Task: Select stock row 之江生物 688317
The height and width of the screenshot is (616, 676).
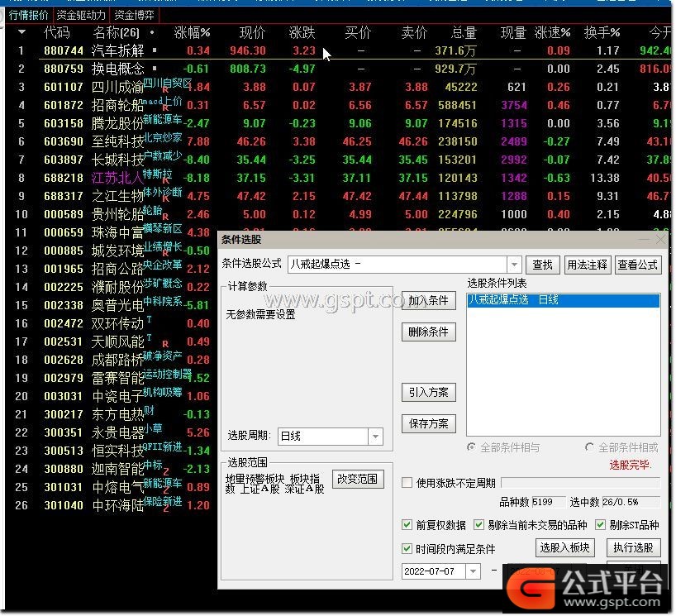Action: pyautogui.click(x=339, y=196)
